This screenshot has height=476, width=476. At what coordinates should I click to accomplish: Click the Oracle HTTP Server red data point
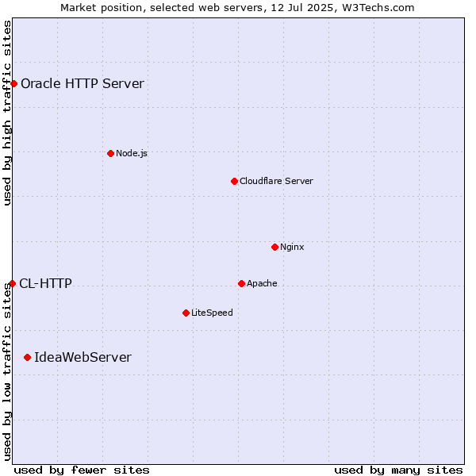coord(14,83)
